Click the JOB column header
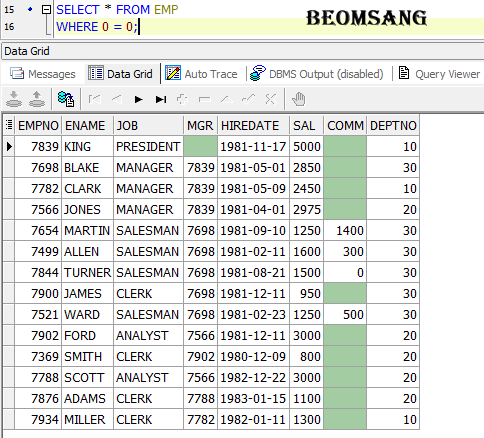The width and height of the screenshot is (484, 438). point(149,125)
